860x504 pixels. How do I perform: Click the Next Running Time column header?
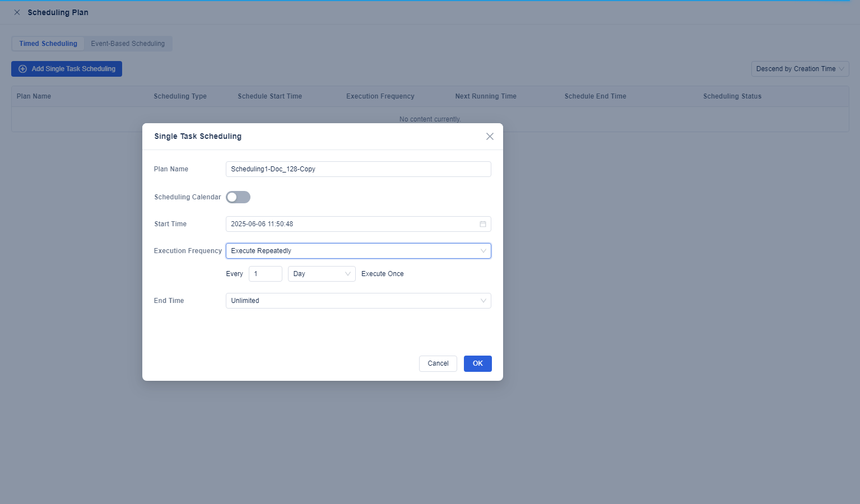coord(486,96)
